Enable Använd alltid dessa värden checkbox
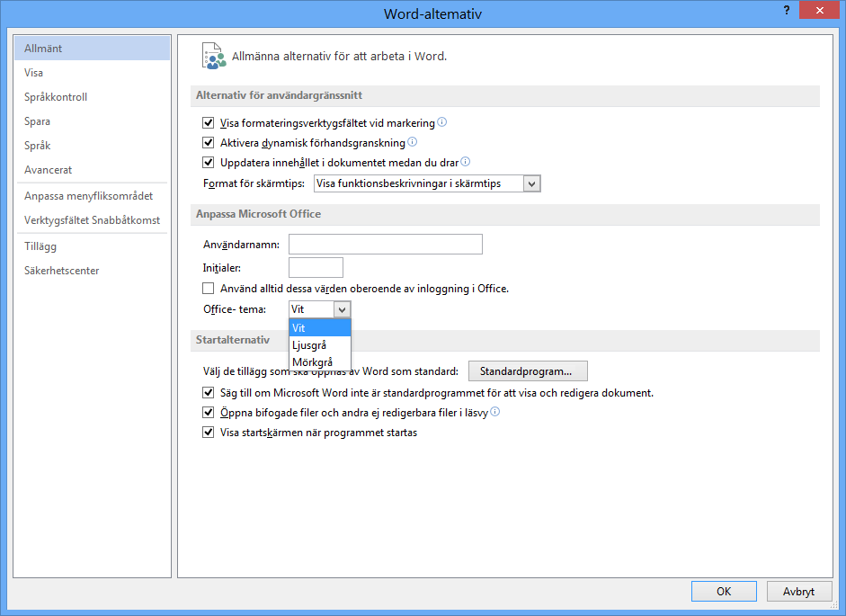 click(x=209, y=289)
